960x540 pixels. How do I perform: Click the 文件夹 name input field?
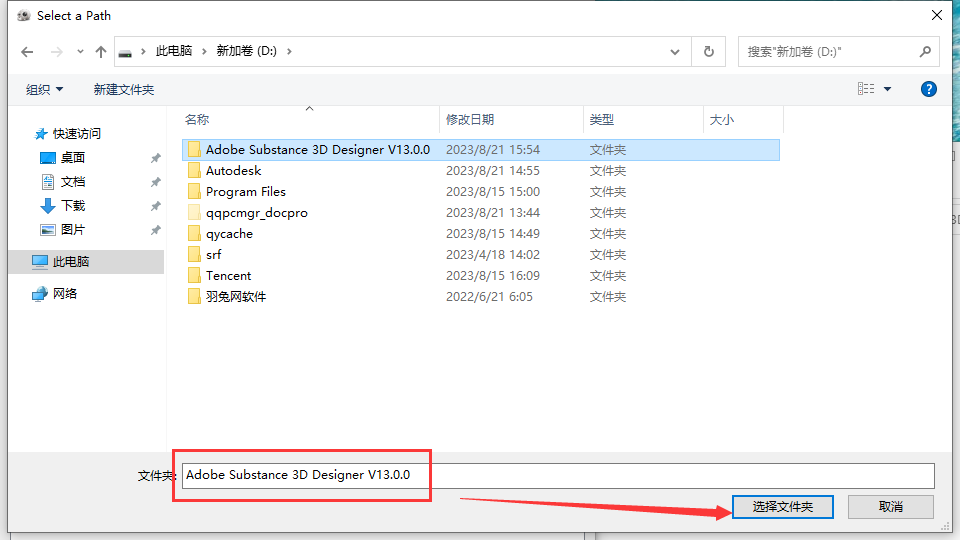pyautogui.click(x=558, y=476)
